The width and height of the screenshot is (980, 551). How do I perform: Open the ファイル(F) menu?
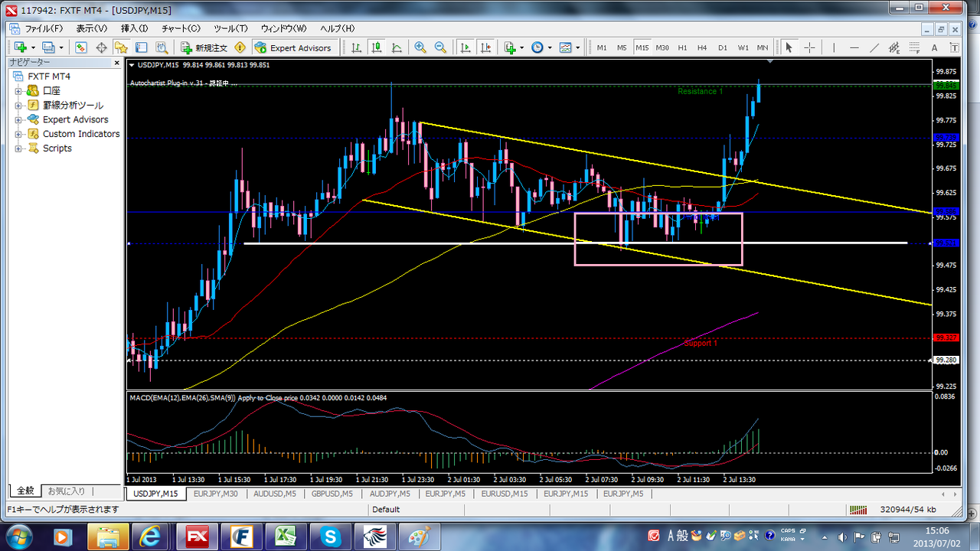tap(44, 28)
